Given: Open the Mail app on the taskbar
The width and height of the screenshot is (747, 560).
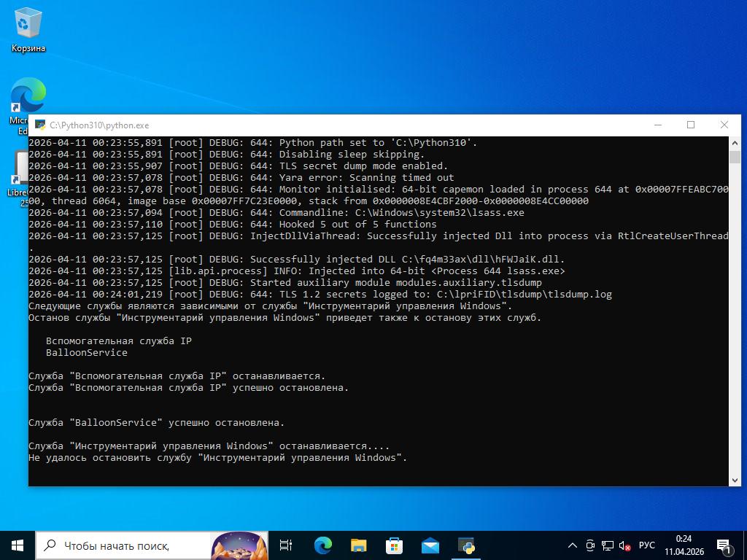Looking at the screenshot, I should 430,545.
